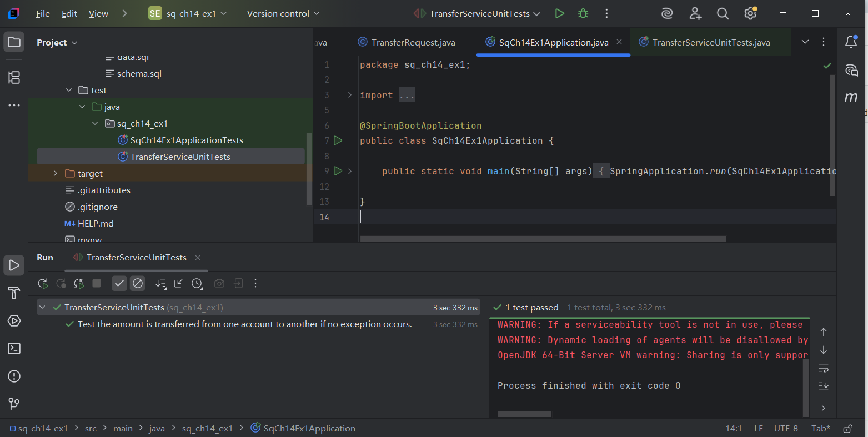Toggle auto-test rerun icon
Image resolution: width=868 pixels, height=437 pixels.
coord(79,284)
